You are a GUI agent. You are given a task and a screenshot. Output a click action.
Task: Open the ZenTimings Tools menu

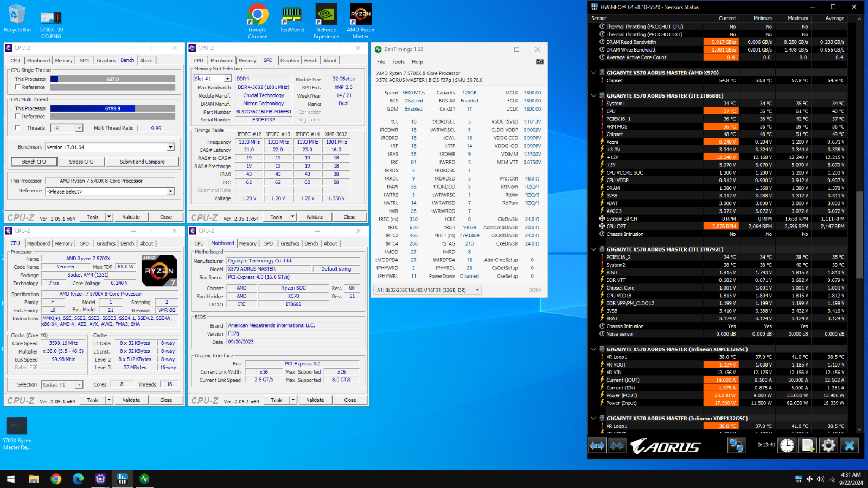coord(398,62)
